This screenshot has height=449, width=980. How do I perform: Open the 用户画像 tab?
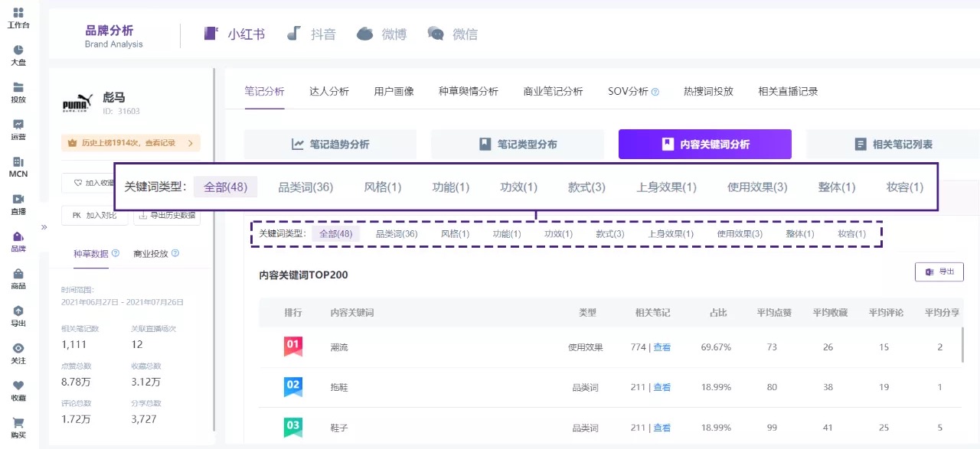pos(394,91)
